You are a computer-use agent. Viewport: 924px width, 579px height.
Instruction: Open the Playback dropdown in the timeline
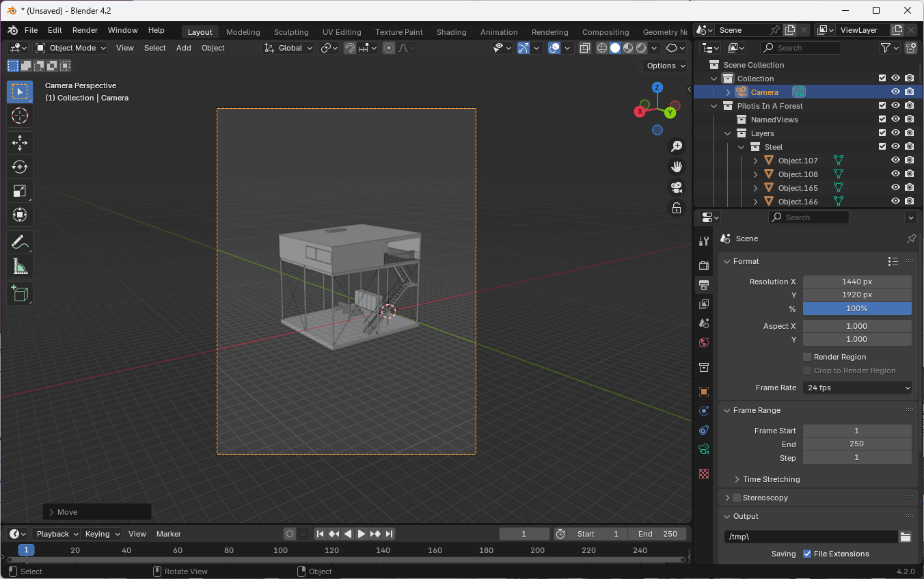(57, 534)
